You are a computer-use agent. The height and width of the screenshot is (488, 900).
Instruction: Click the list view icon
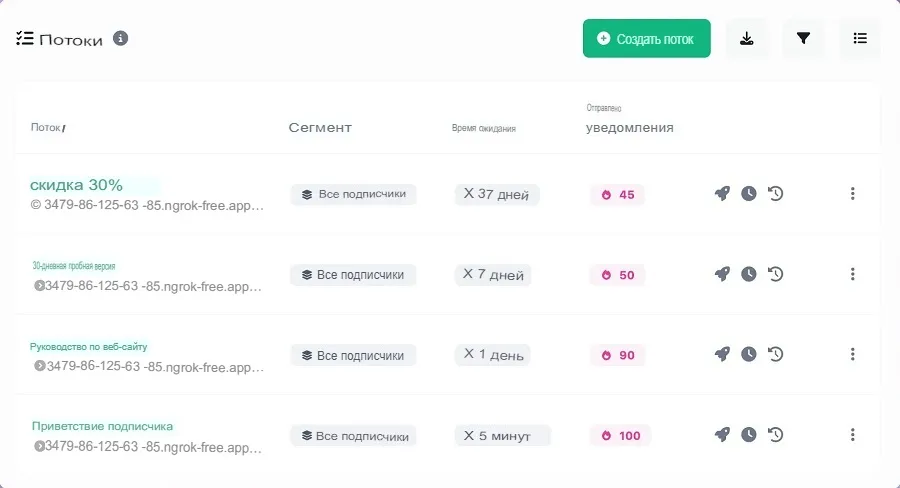(x=859, y=39)
